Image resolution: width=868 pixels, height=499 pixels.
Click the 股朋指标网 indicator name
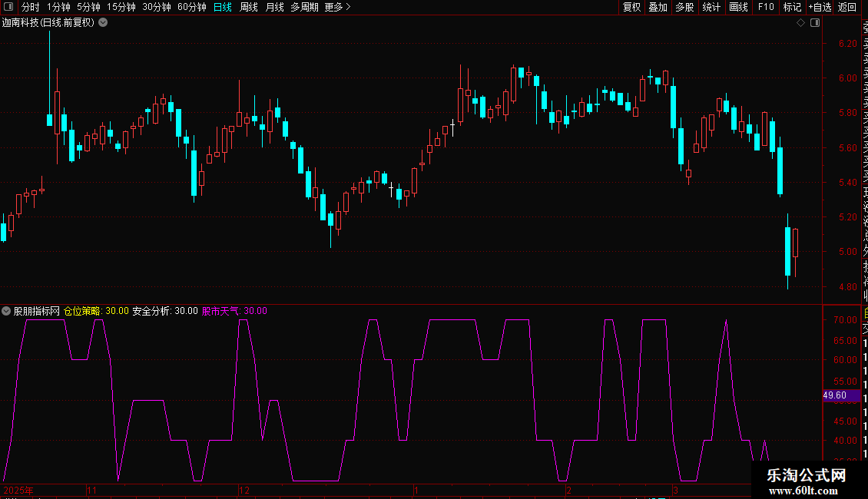tap(37, 311)
